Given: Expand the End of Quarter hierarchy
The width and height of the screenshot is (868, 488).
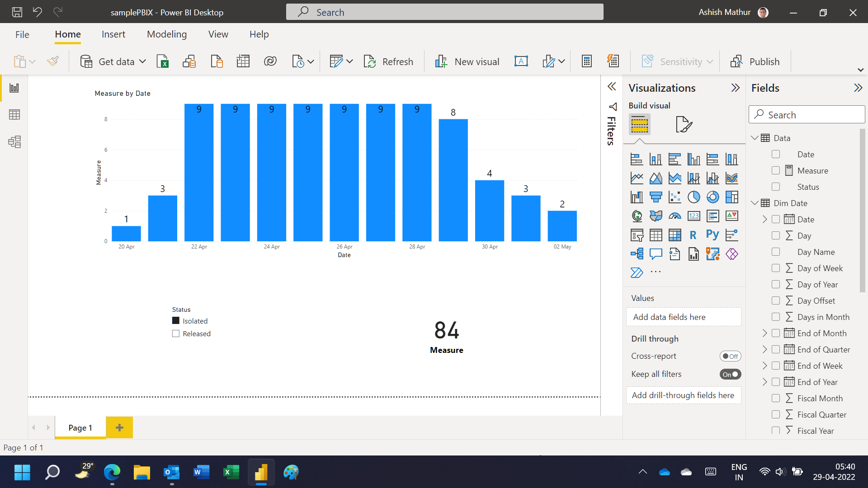Looking at the screenshot, I should point(764,350).
